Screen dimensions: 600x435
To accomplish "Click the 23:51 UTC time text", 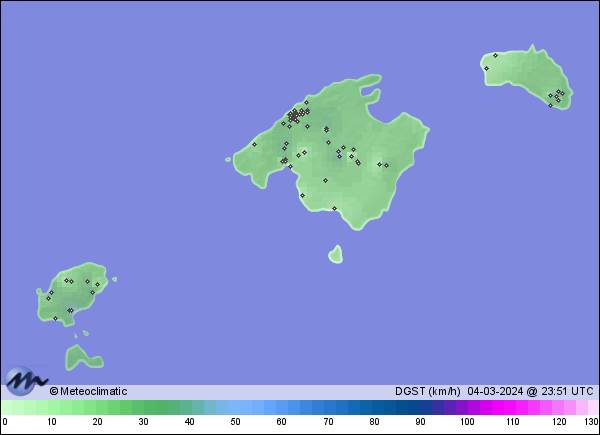I will point(567,391).
